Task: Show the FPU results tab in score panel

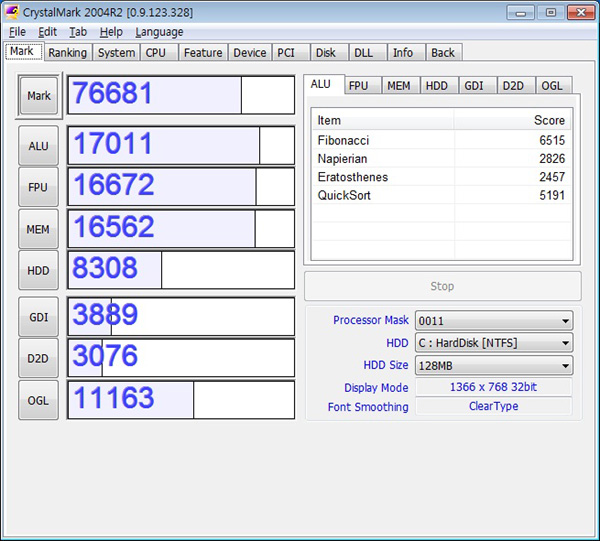Action: (362, 86)
